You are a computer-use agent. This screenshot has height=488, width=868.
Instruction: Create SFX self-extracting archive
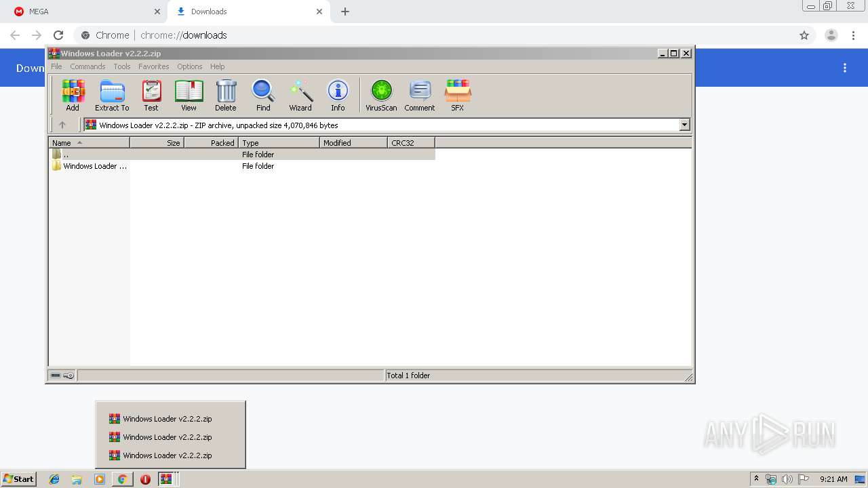pyautogui.click(x=458, y=95)
